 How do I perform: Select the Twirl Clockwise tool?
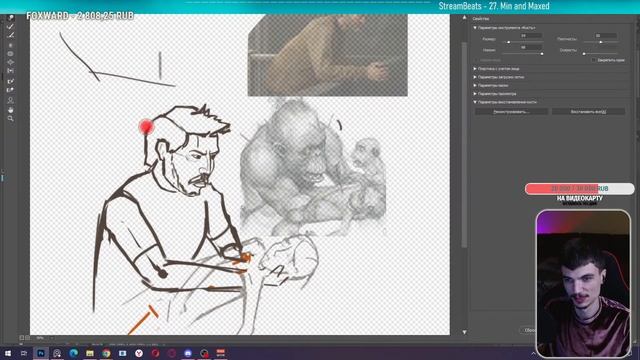point(11,45)
